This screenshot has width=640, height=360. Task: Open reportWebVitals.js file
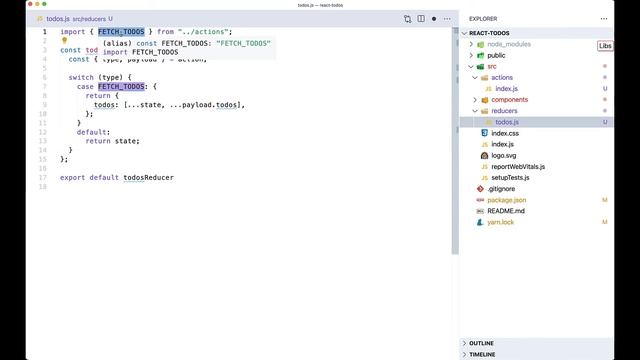click(x=518, y=167)
